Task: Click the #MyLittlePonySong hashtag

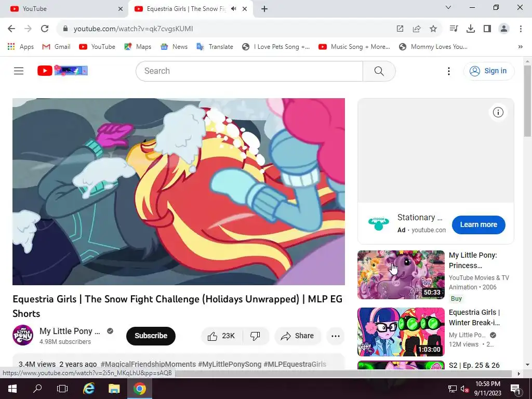Action: [230, 364]
